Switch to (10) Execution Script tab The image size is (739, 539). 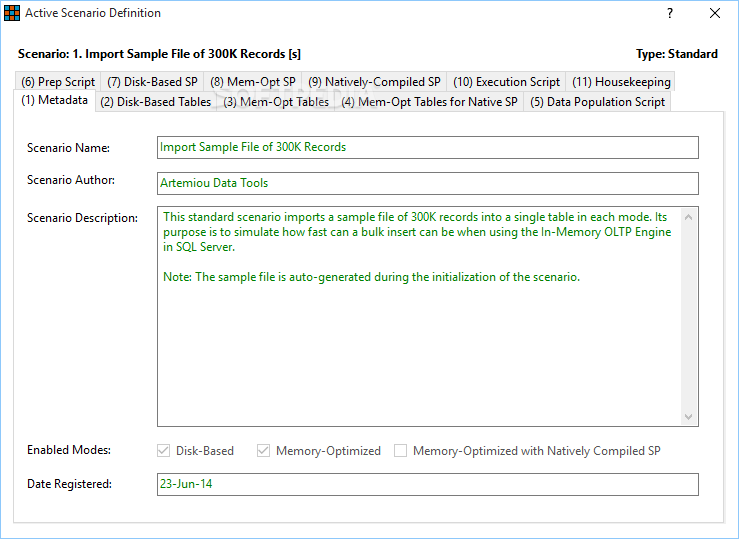(506, 82)
